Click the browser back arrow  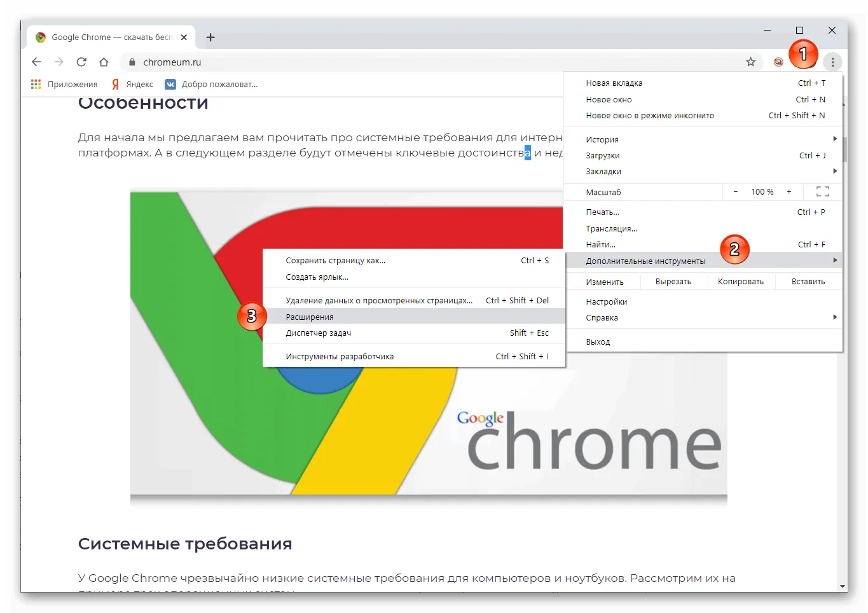(36, 62)
